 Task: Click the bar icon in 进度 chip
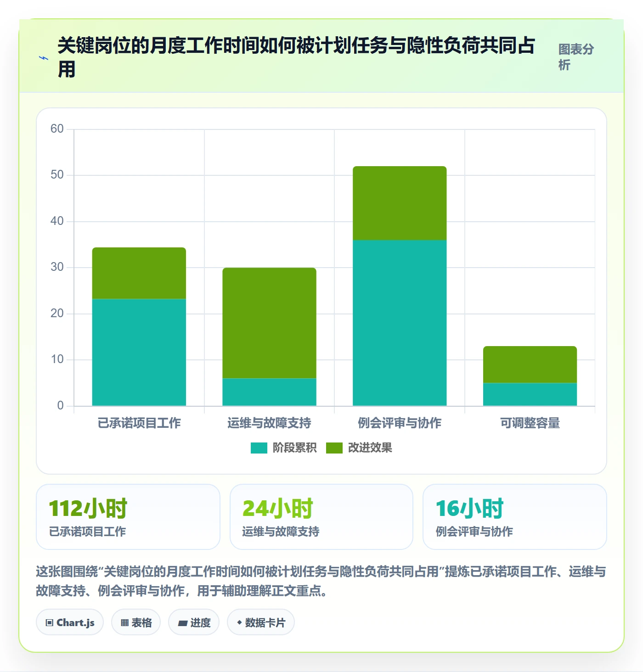tap(183, 623)
